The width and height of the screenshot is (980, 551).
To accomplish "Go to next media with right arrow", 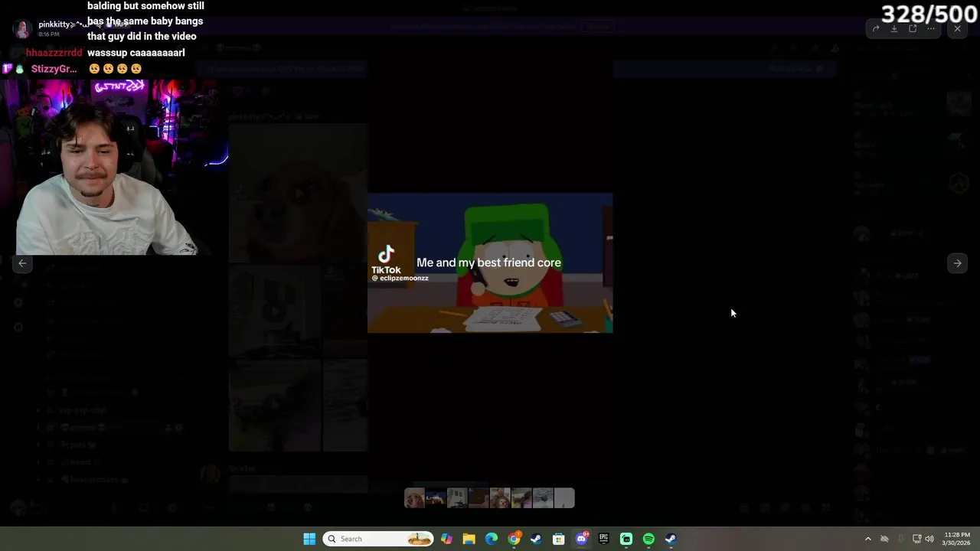I will pos(957,263).
